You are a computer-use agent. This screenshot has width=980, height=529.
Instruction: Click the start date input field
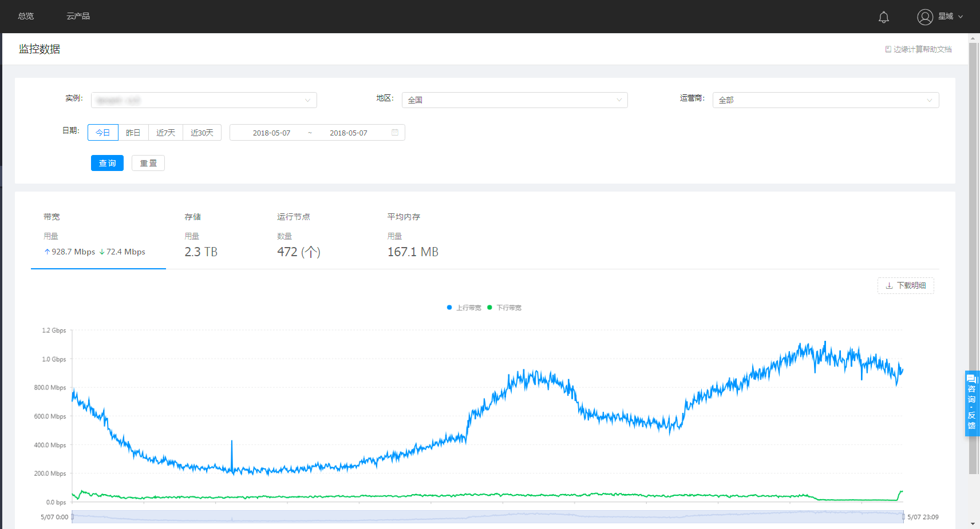click(x=271, y=133)
